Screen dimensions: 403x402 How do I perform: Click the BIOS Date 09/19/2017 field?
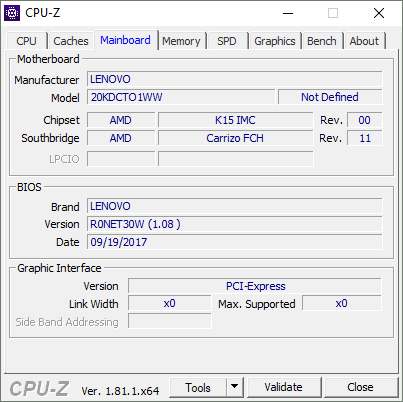[235, 242]
